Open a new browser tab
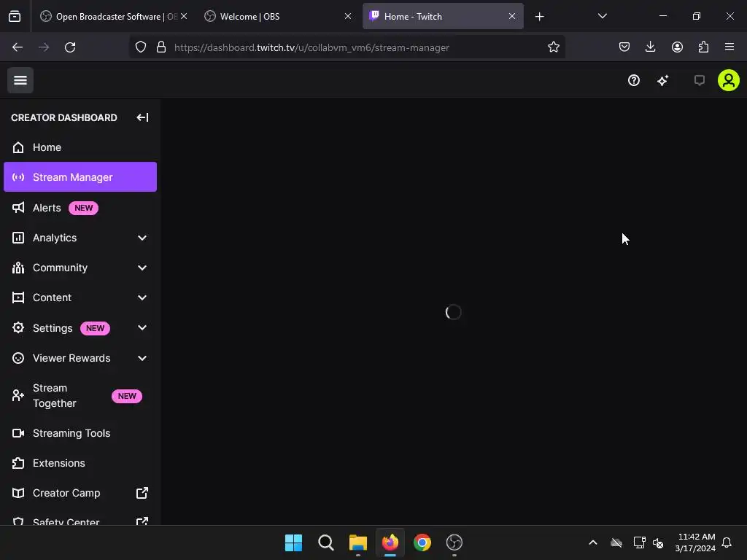The width and height of the screenshot is (747, 560). pyautogui.click(x=539, y=17)
